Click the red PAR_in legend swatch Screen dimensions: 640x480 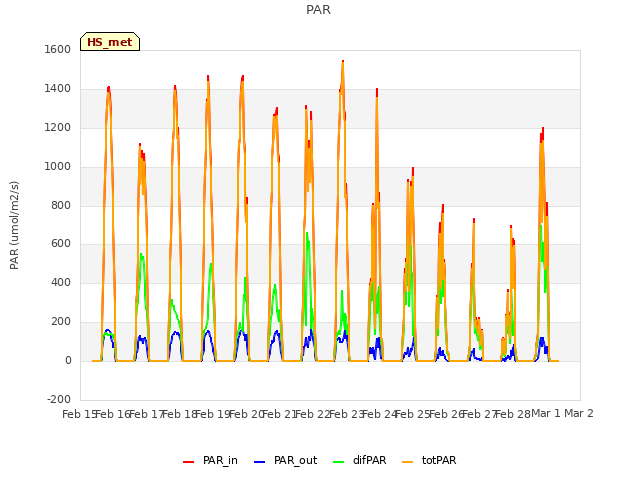(x=189, y=462)
